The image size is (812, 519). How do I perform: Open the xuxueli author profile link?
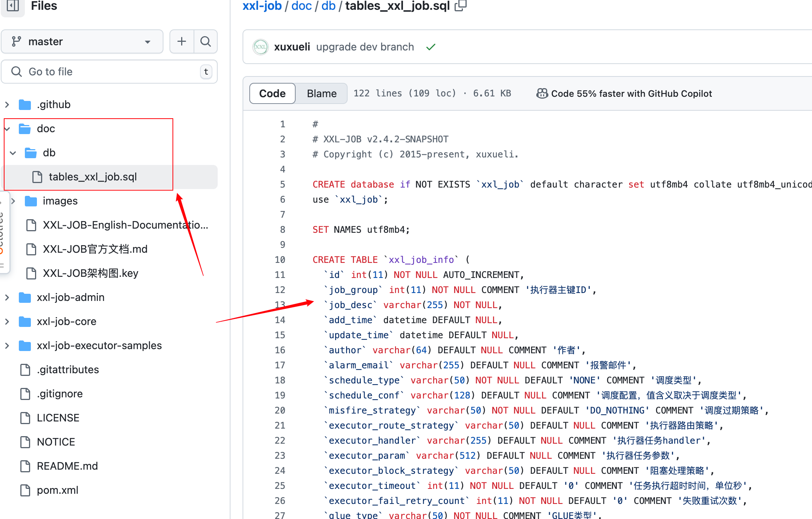click(292, 47)
